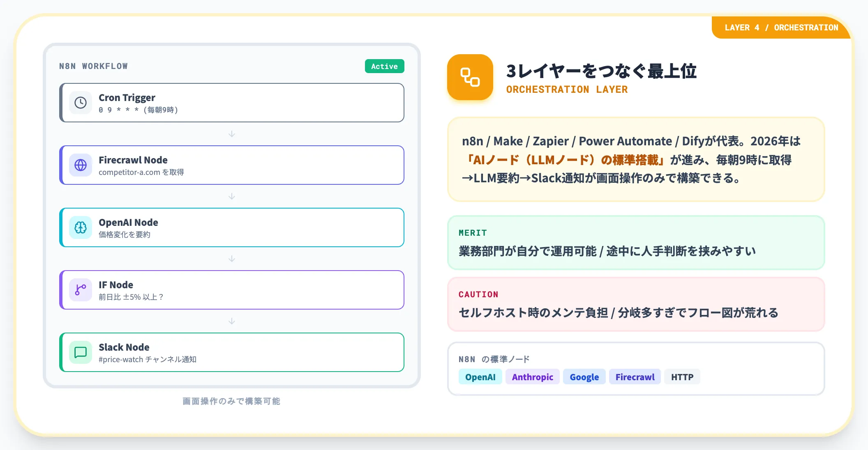Click the '前日比 ±5% 以上？' condition text
The width and height of the screenshot is (868, 450).
(131, 297)
